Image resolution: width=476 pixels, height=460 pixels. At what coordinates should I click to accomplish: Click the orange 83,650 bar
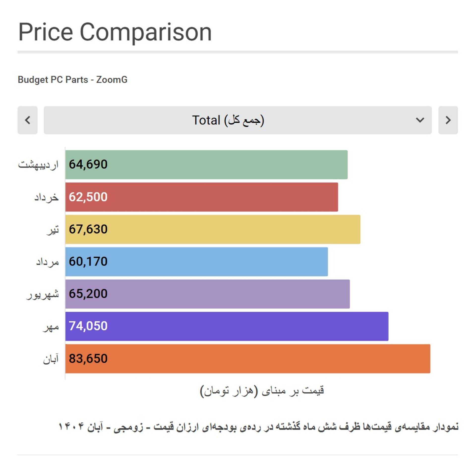(x=248, y=358)
